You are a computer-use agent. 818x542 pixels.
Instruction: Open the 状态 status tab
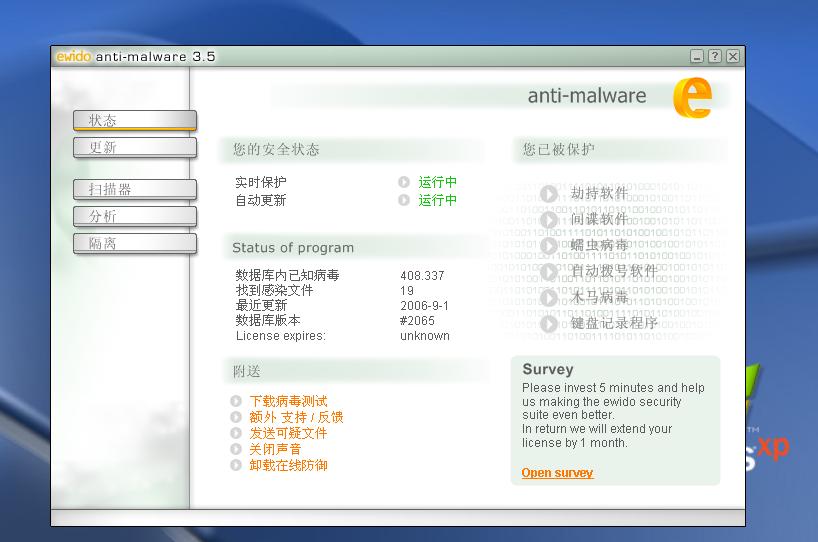tap(135, 121)
